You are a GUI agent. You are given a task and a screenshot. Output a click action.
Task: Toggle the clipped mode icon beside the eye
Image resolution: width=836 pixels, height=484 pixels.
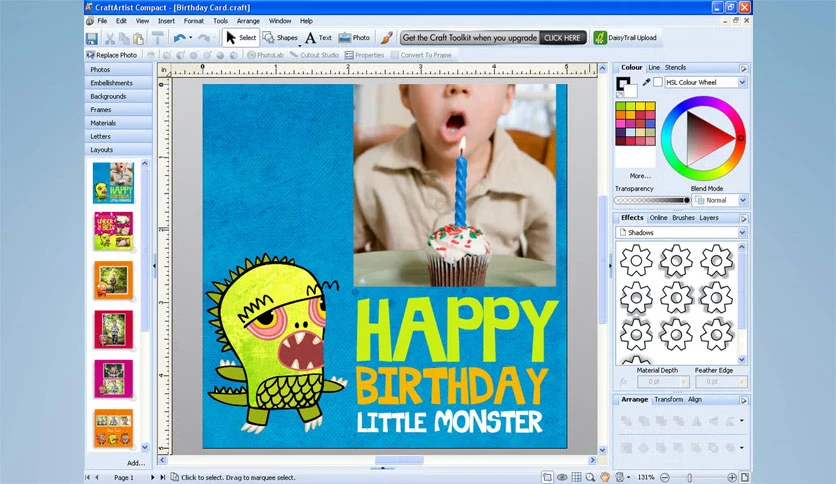(547, 477)
